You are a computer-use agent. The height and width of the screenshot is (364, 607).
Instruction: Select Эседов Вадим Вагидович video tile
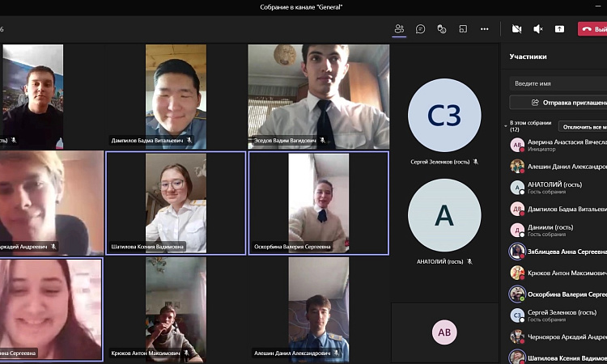318,96
